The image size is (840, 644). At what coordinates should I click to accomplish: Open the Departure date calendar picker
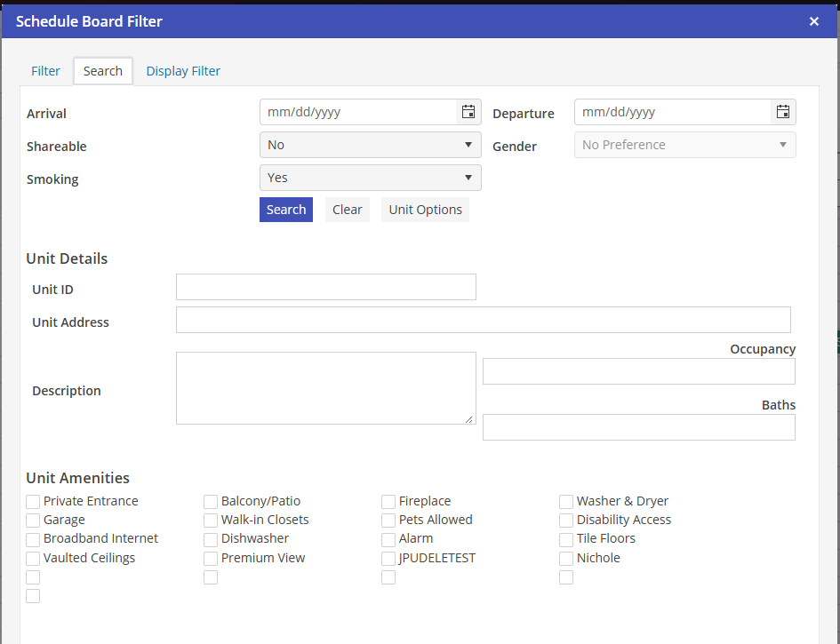pyautogui.click(x=782, y=112)
